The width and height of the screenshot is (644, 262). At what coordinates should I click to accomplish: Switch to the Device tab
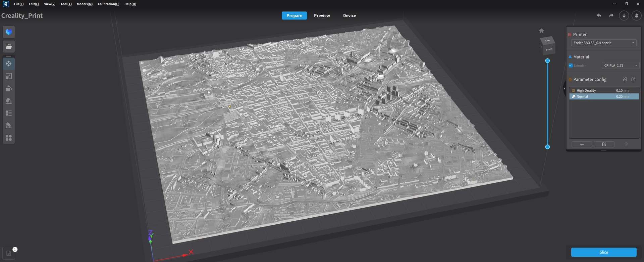350,15
